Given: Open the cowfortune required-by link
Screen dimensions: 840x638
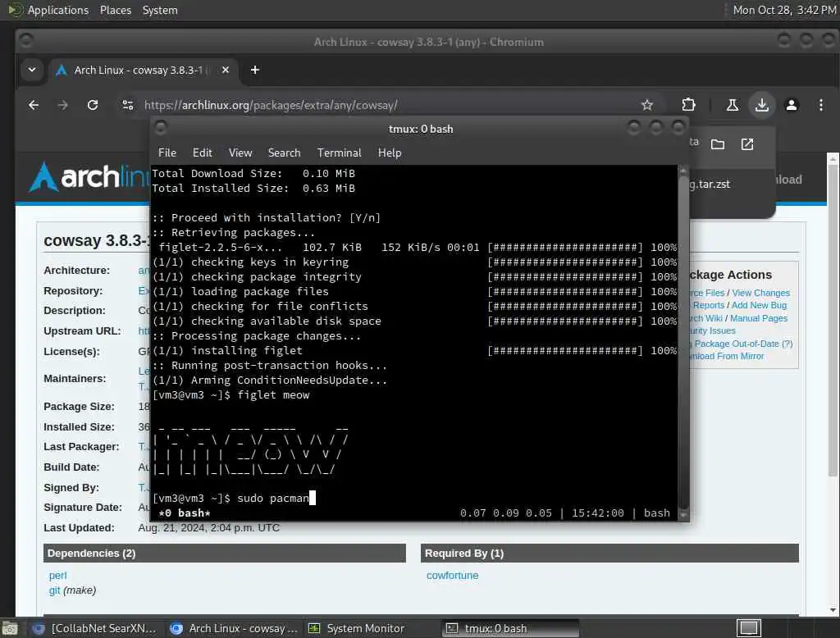Looking at the screenshot, I should 452,576.
